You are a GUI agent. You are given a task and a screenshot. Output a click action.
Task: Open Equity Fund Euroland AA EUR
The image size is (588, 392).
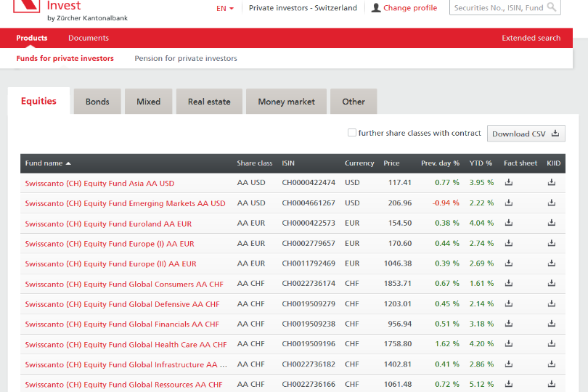click(108, 224)
